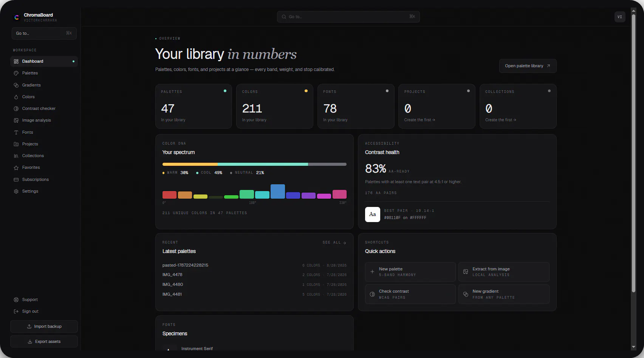Click Open palette library button
This screenshot has height=358, width=644.
click(x=528, y=66)
